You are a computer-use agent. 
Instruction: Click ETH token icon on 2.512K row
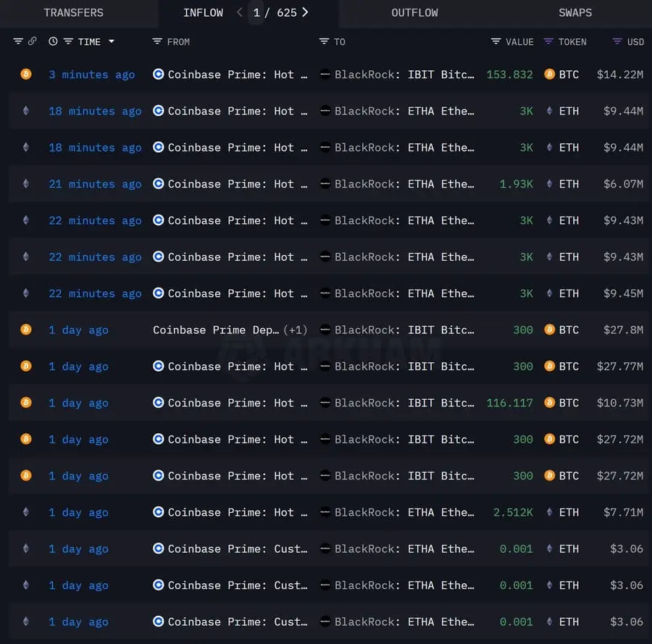tap(549, 511)
